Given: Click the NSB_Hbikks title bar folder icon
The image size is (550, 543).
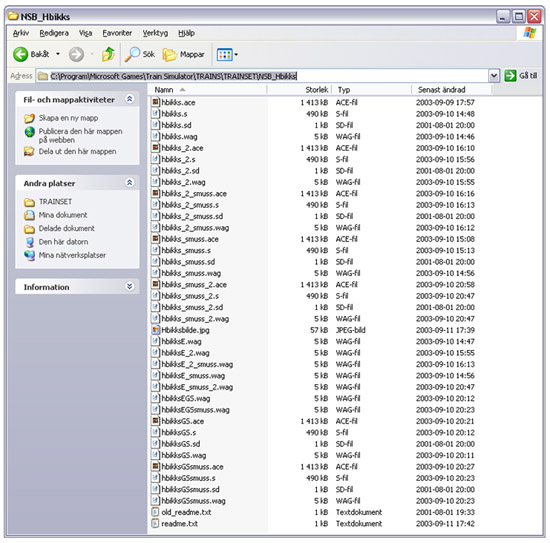Looking at the screenshot, I should (13, 16).
